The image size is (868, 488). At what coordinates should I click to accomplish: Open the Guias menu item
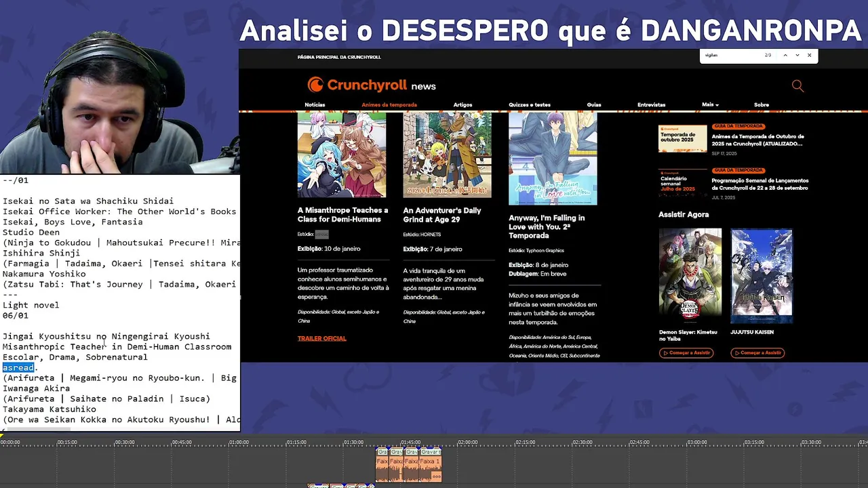594,105
